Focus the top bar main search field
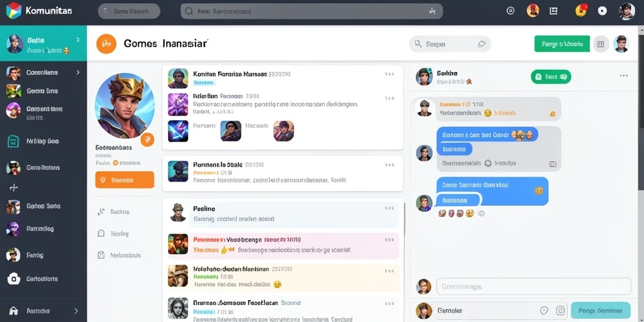 pyautogui.click(x=312, y=11)
